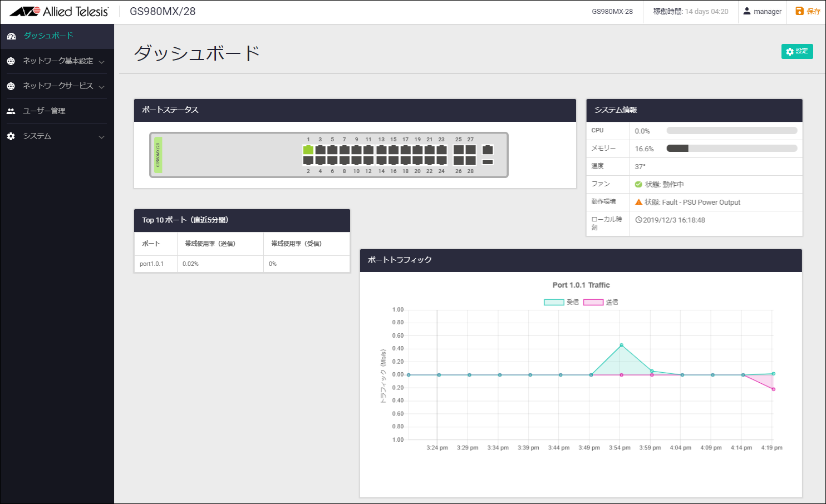The height and width of the screenshot is (504, 826).
Task: Click the 0.40 peak point on traffic chart
Action: click(x=621, y=345)
